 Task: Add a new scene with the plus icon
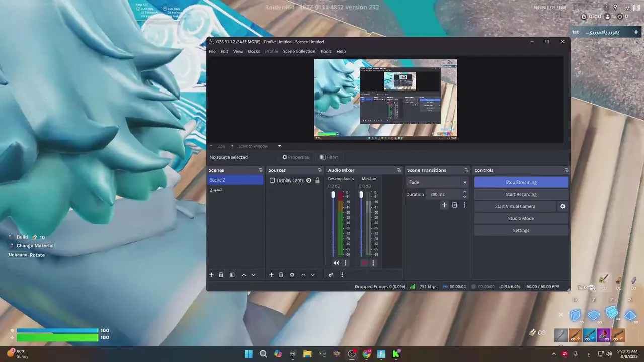212,275
